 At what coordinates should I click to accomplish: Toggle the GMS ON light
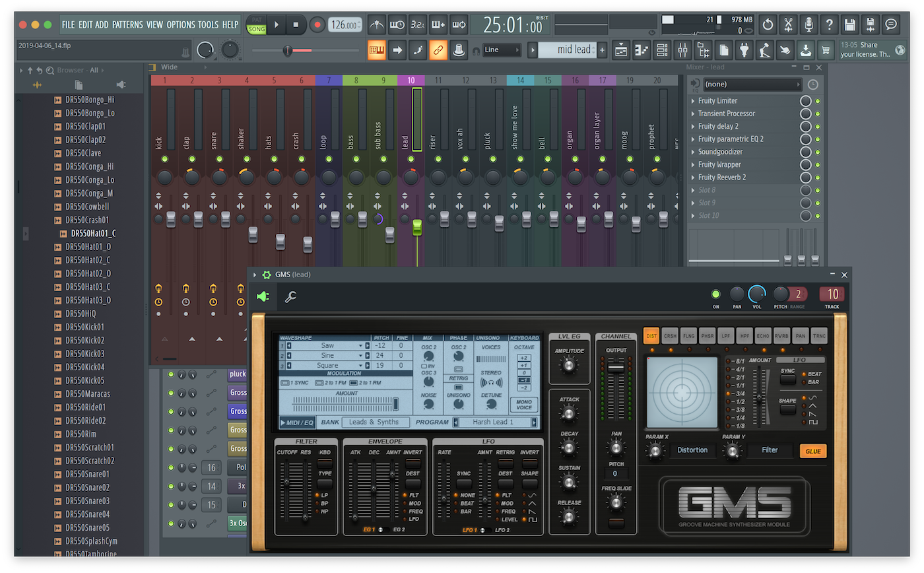tap(715, 294)
